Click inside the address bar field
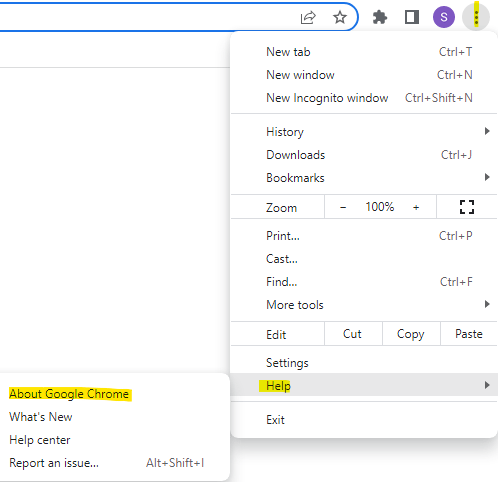This screenshot has height=482, width=498. (147, 17)
